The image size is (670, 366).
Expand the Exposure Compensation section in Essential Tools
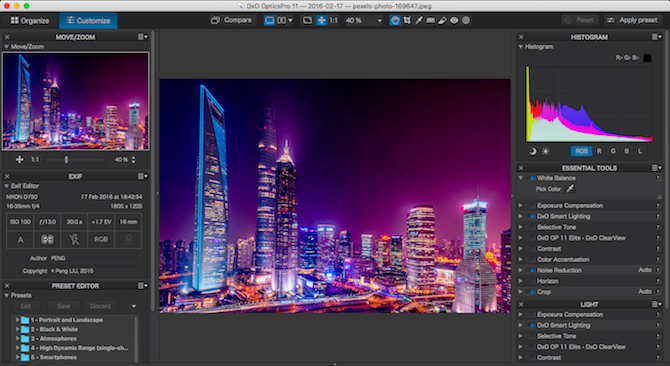520,205
